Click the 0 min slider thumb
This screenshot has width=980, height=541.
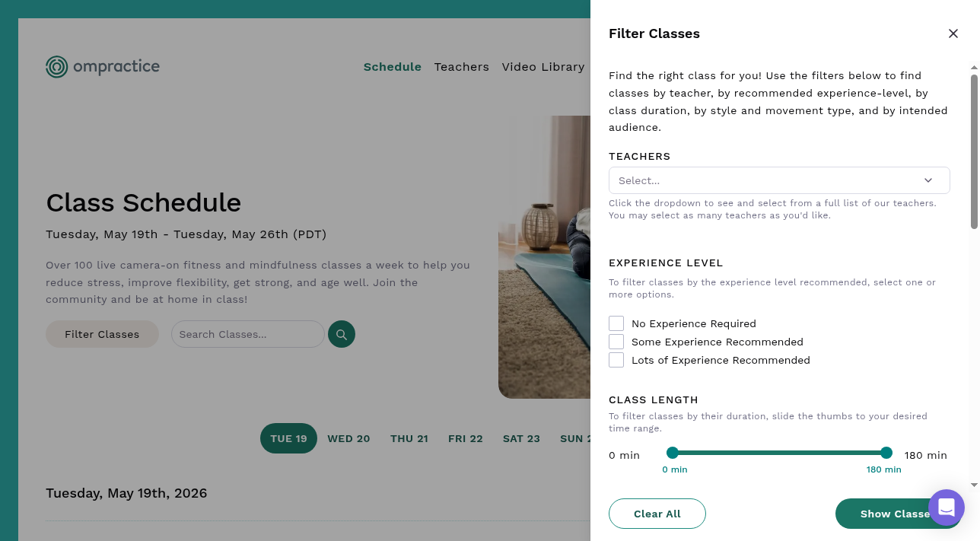[x=672, y=453]
